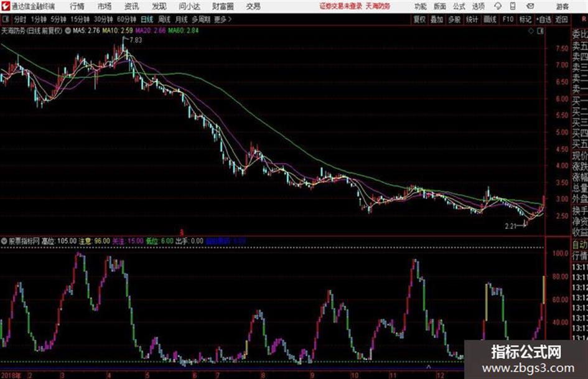588x379 pixels.
Task: Click the 多股 multi-stock toolbar button
Action: [x=454, y=19]
